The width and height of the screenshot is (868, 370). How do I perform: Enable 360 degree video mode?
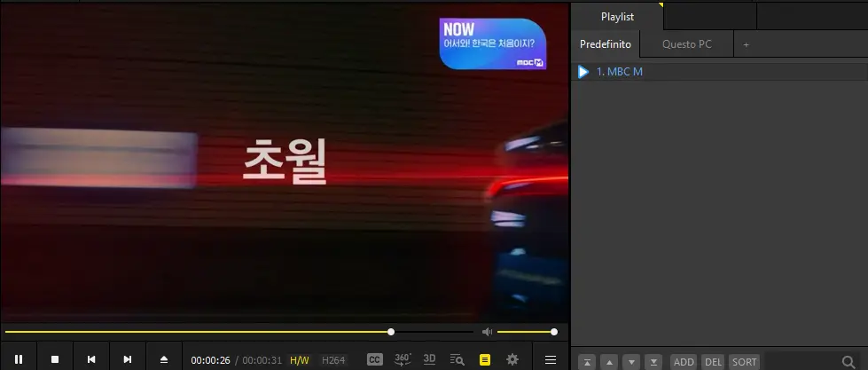[x=403, y=359]
